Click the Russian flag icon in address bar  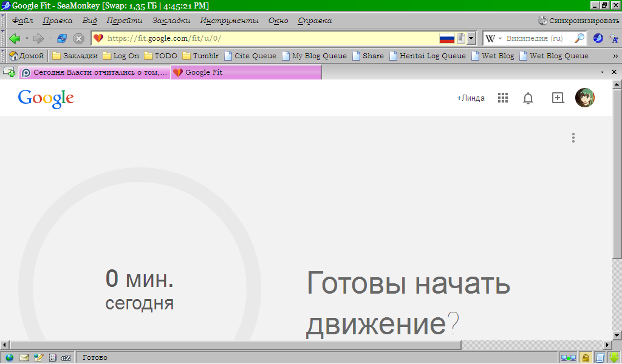(x=446, y=38)
